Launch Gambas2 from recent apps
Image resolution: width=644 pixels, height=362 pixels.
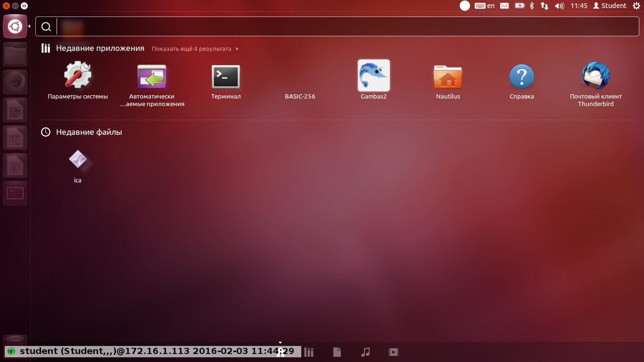(374, 80)
